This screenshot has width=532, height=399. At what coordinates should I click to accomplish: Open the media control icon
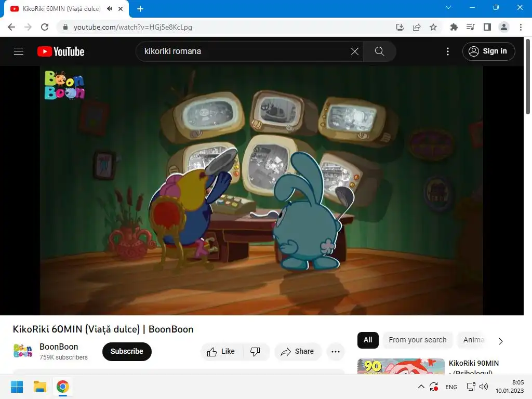coord(470,27)
